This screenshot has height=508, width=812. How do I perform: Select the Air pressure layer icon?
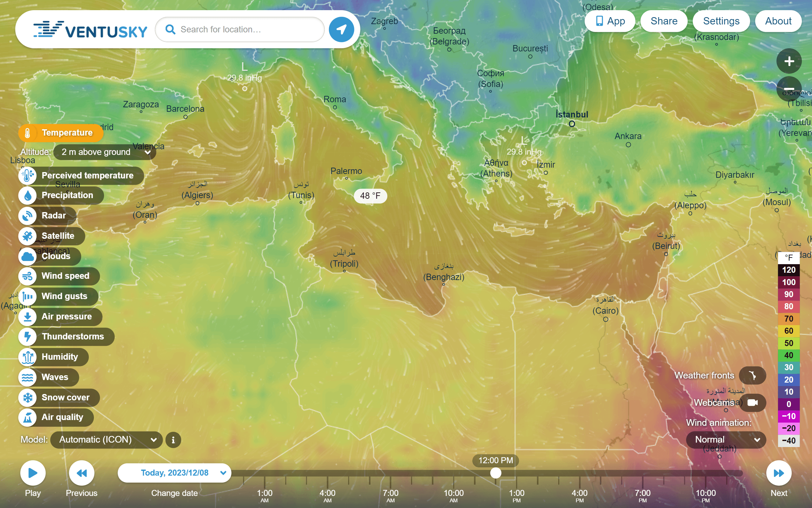coord(28,317)
